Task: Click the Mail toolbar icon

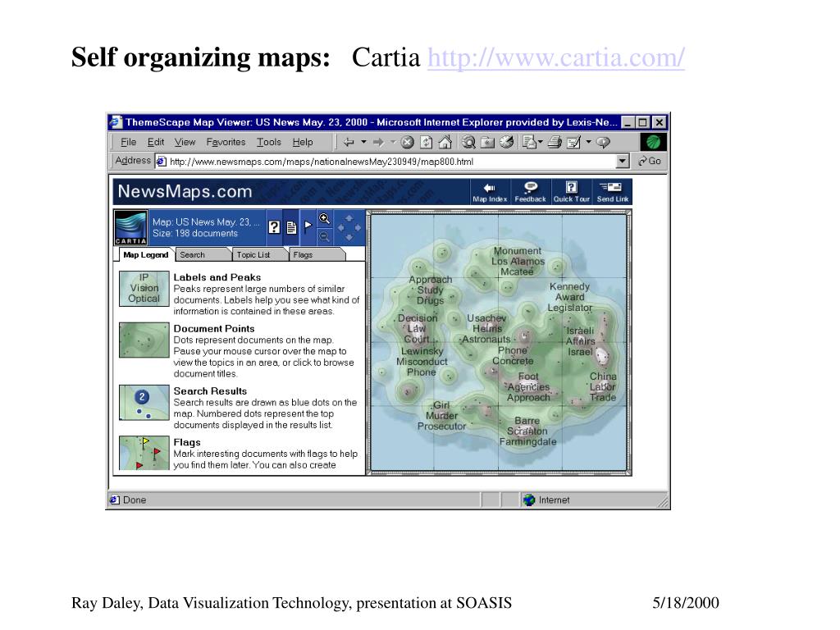Action: tap(530, 143)
